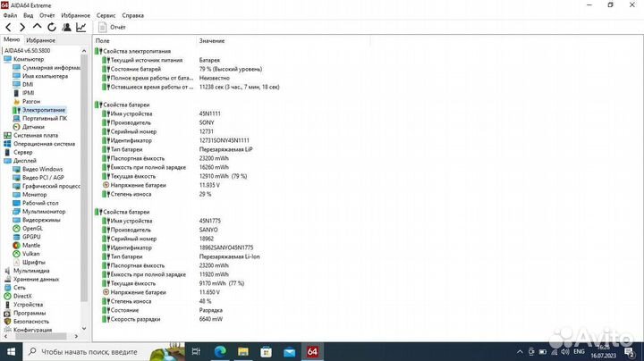Select the Скорость разрядки row
Screen dimensions: 644x361
point(162,319)
